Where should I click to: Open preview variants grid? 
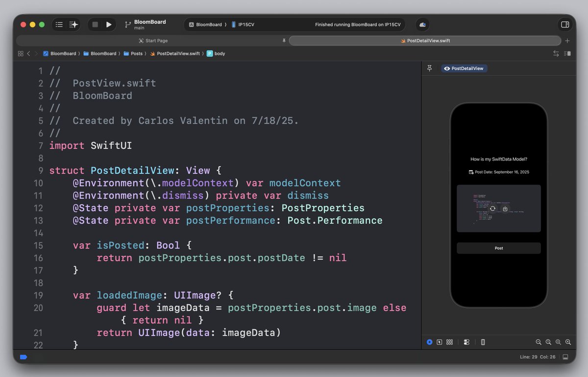tap(449, 342)
